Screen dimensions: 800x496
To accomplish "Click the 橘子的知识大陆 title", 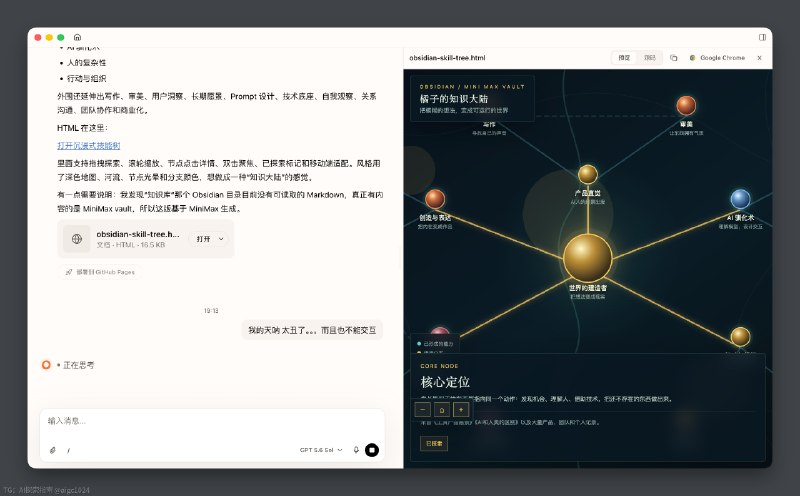I will tap(454, 98).
